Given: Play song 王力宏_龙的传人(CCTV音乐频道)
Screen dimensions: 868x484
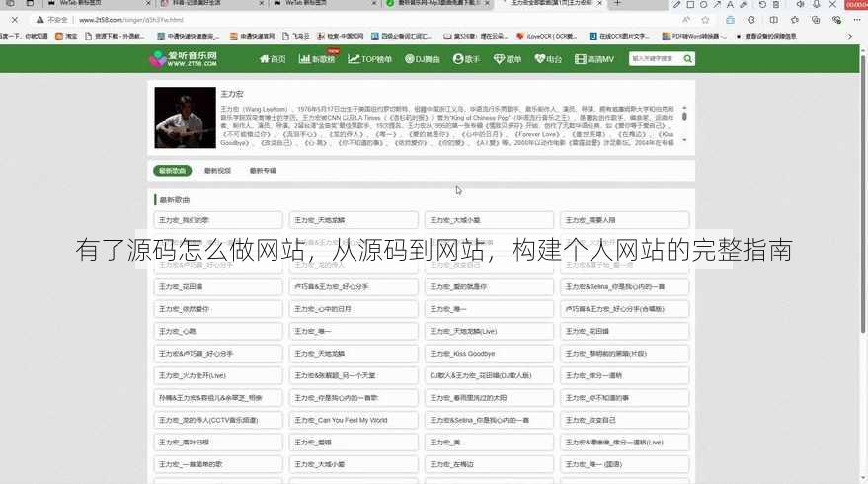Looking at the screenshot, I should pos(218,420).
